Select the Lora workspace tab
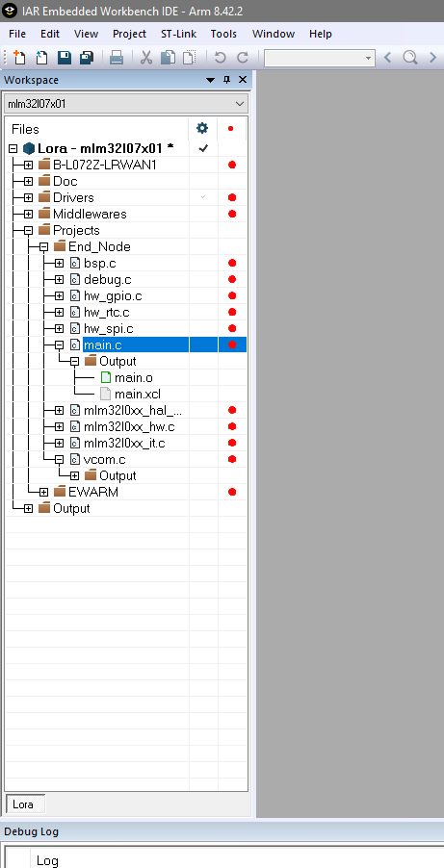Image resolution: width=444 pixels, height=868 pixels. pos(25,804)
